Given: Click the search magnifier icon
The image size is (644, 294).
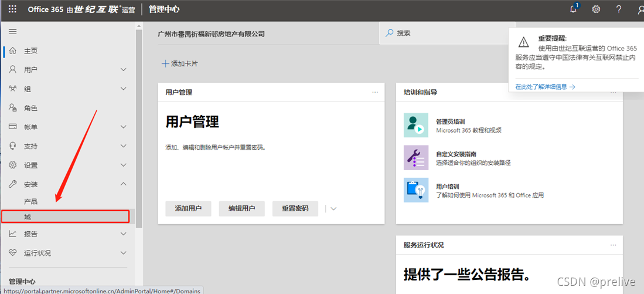Looking at the screenshot, I should click(389, 33).
